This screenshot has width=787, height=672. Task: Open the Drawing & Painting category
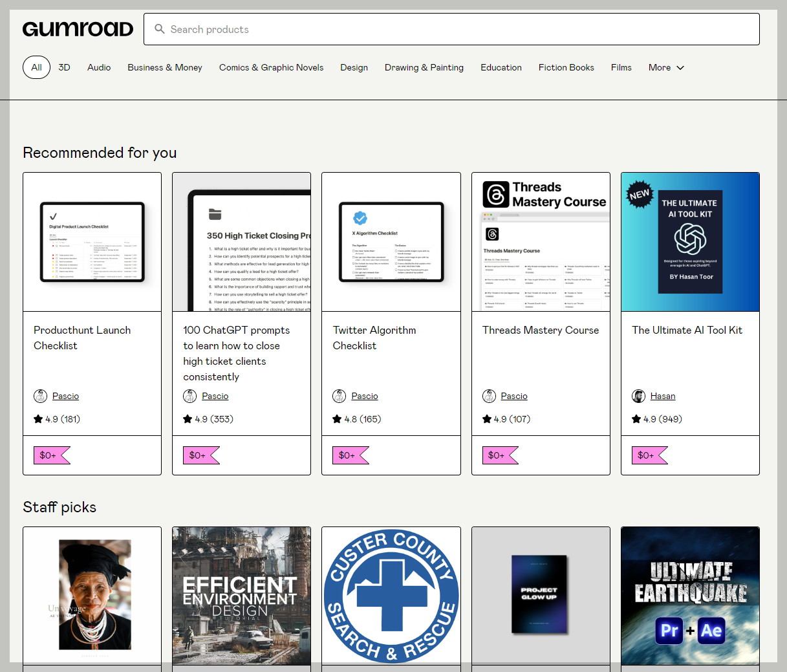pyautogui.click(x=424, y=67)
